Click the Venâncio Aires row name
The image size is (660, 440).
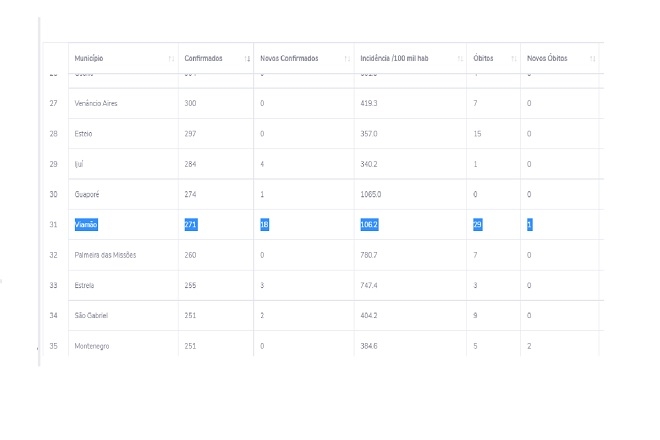[x=97, y=104]
